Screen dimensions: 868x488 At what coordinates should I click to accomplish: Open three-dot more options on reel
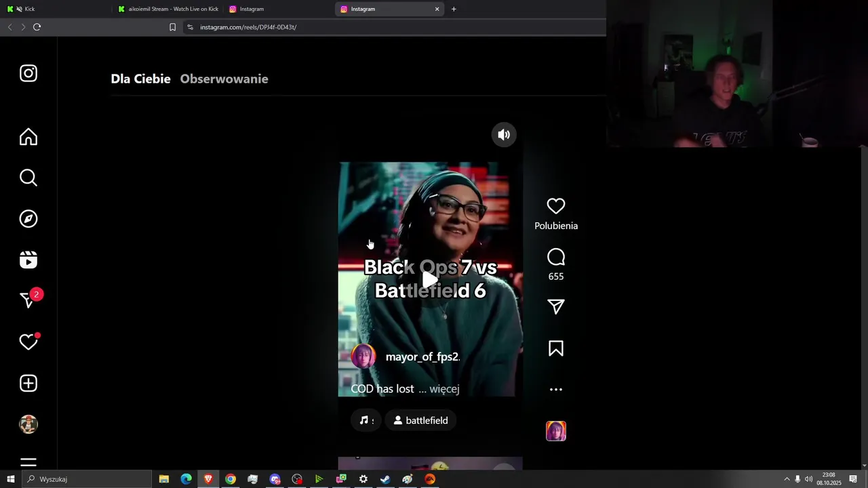pos(556,390)
